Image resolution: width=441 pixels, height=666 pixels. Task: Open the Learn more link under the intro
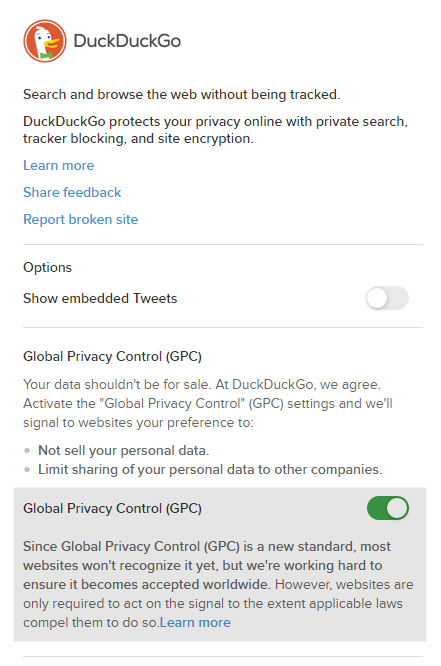(59, 165)
